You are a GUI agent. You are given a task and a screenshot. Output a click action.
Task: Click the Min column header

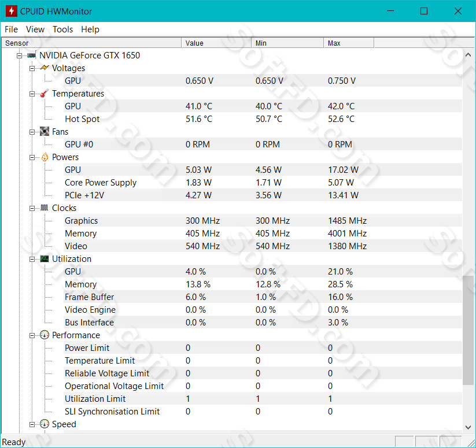287,43
